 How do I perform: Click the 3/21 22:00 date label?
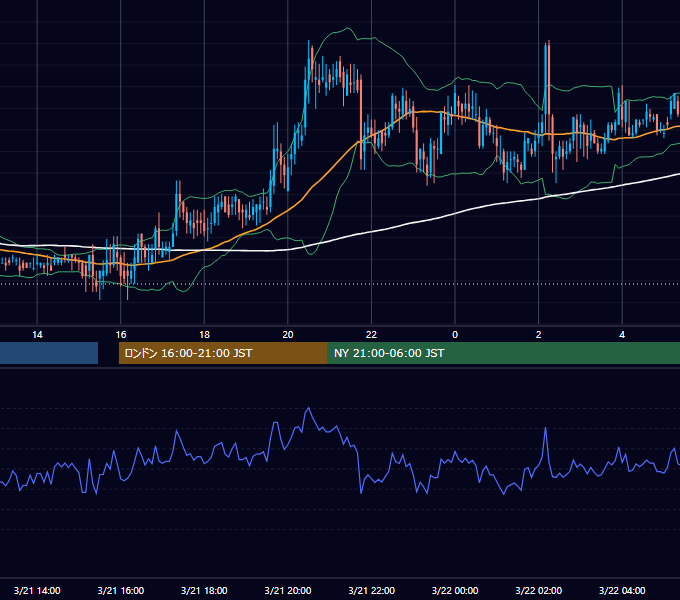(371, 590)
